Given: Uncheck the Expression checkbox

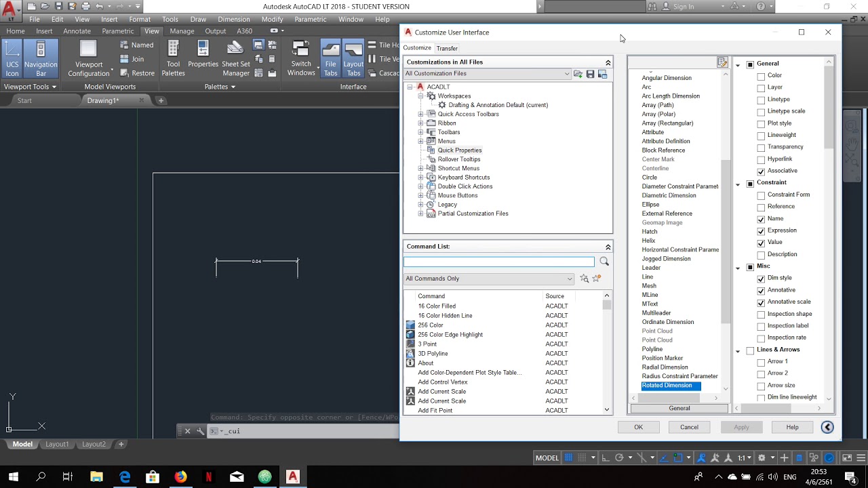Looking at the screenshot, I should tap(761, 230).
